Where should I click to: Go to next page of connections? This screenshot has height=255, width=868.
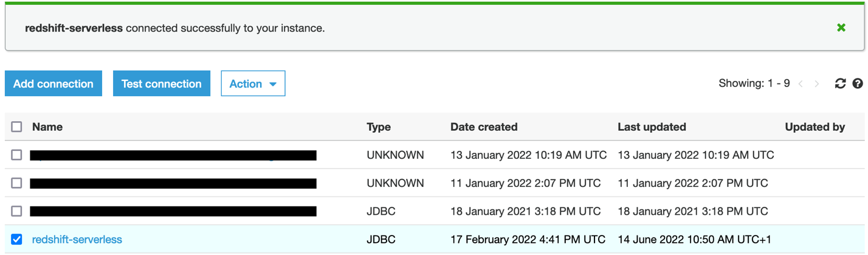click(817, 84)
